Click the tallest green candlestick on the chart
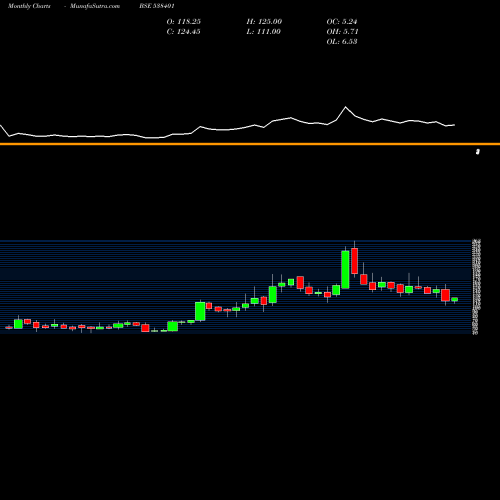 click(345, 269)
